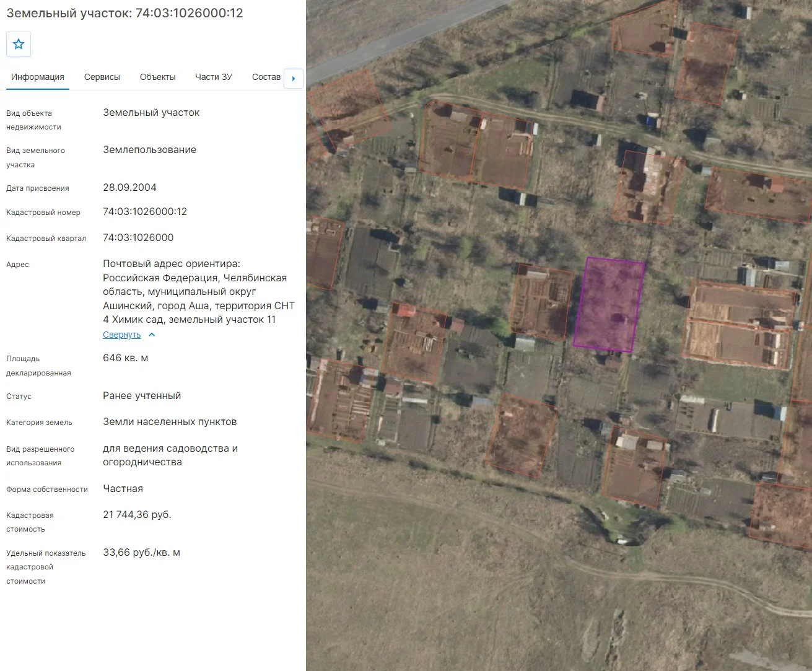Click the unit value 33,66 руб./кв. м
The image size is (812, 671).
(x=141, y=552)
